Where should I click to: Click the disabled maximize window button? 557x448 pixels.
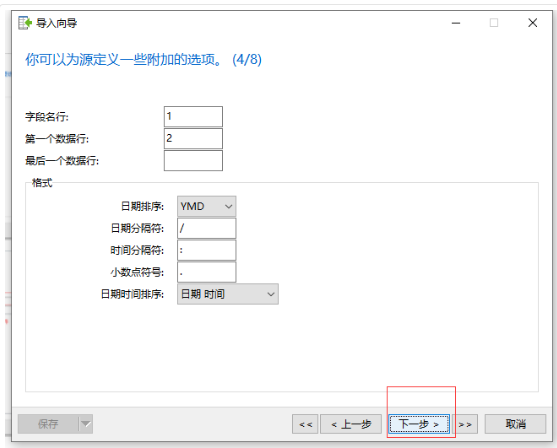494,23
